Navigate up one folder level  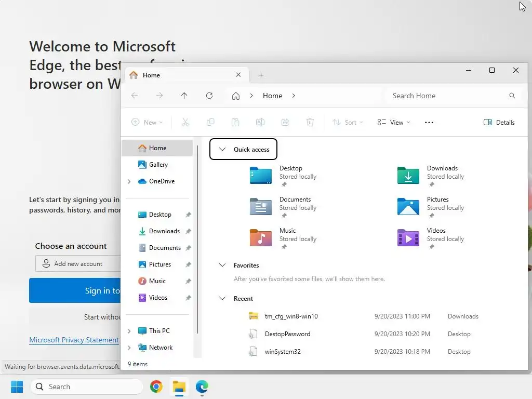coord(184,96)
